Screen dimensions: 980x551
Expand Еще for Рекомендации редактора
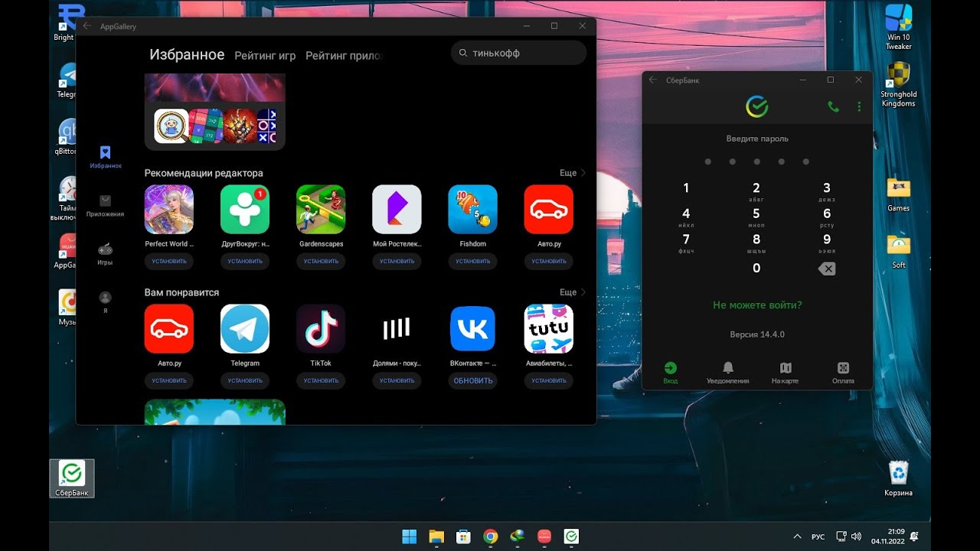pyautogui.click(x=572, y=173)
